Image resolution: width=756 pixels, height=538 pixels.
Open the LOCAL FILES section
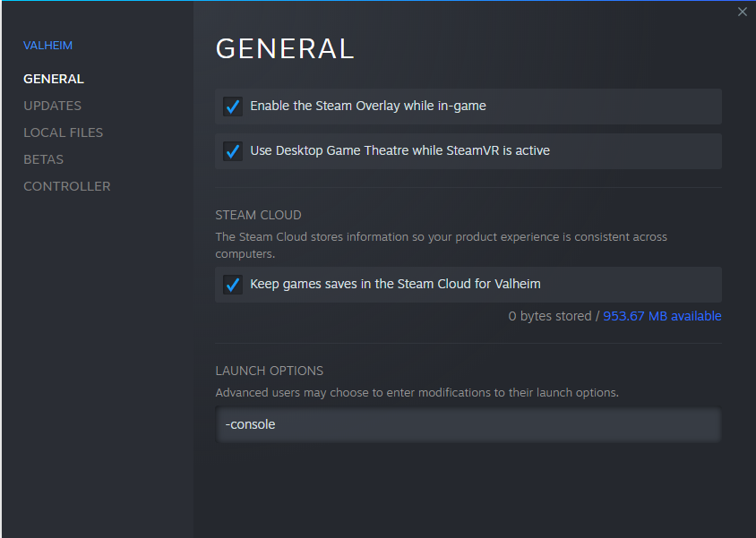click(x=63, y=132)
